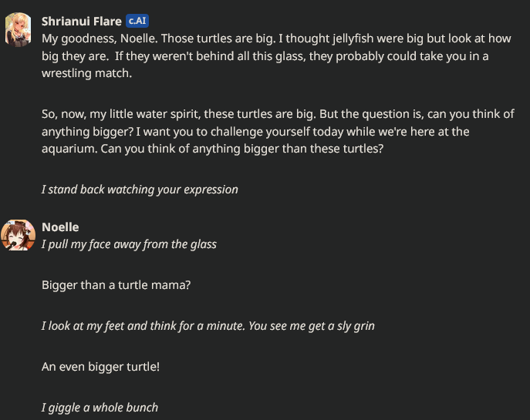Click the c.AI badge next to Shrianui Flare
530x420 pixels.
point(137,21)
